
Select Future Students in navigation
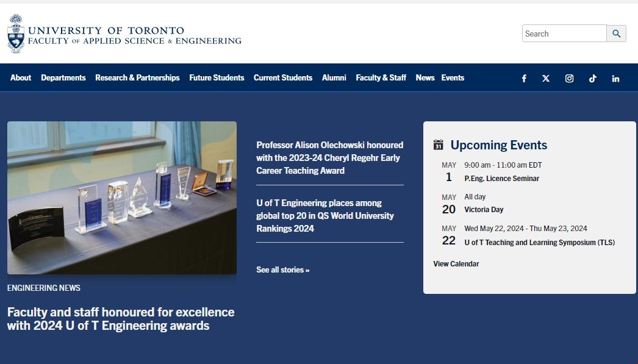[x=217, y=77]
